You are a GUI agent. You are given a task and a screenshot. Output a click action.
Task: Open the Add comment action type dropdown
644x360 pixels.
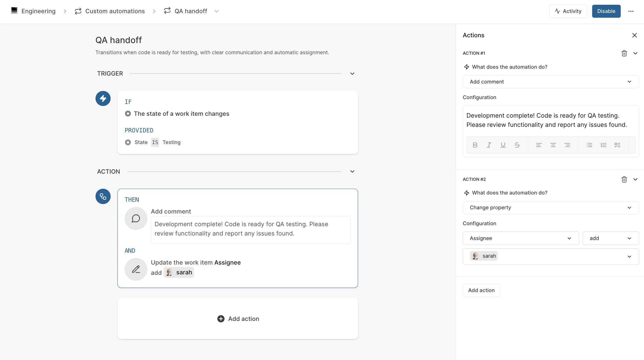click(551, 82)
